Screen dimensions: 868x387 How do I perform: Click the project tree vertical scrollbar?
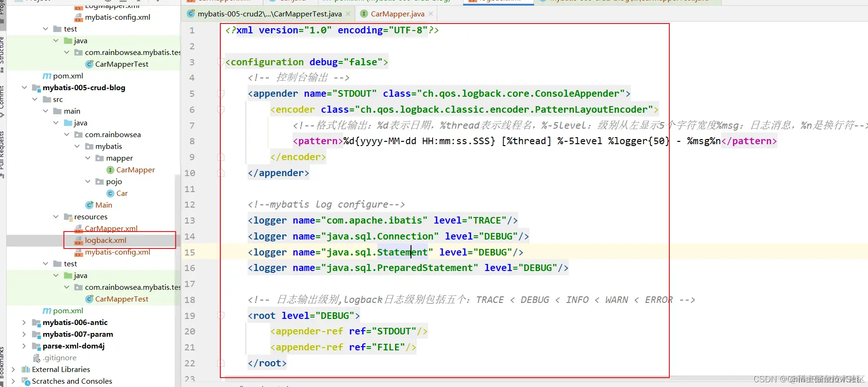click(x=178, y=282)
